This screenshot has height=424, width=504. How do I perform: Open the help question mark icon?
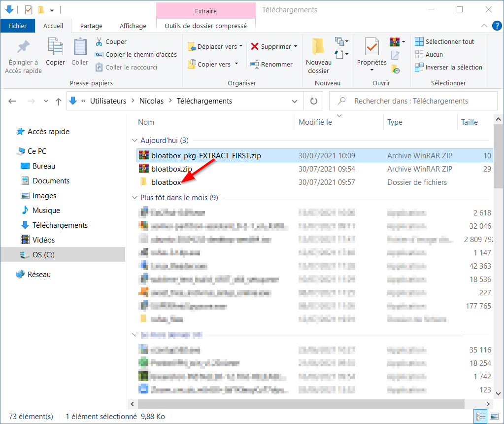[x=497, y=26]
